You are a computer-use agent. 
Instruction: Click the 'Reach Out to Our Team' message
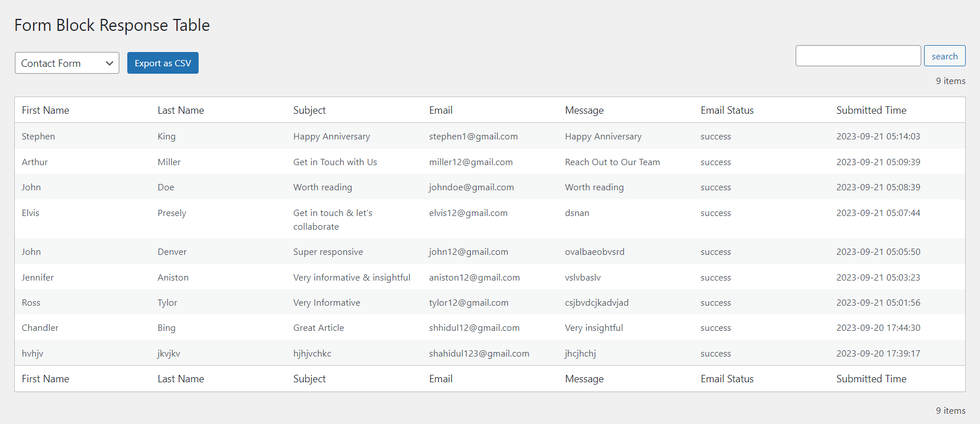[x=612, y=162]
